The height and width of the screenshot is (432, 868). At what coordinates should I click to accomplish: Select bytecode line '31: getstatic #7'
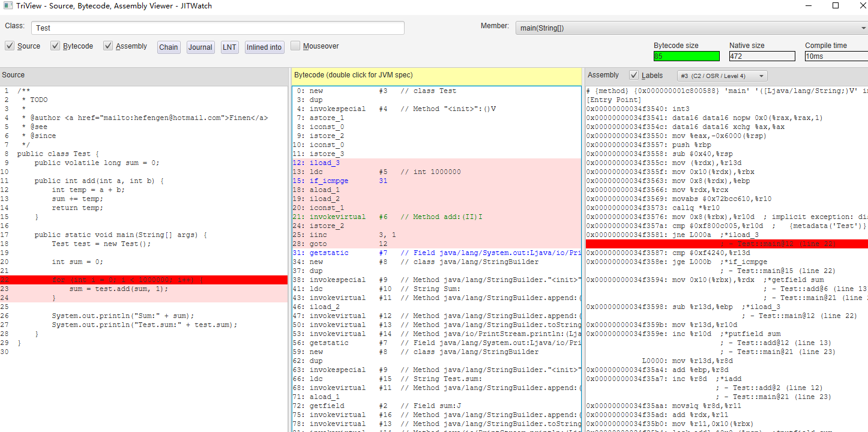[436, 253]
